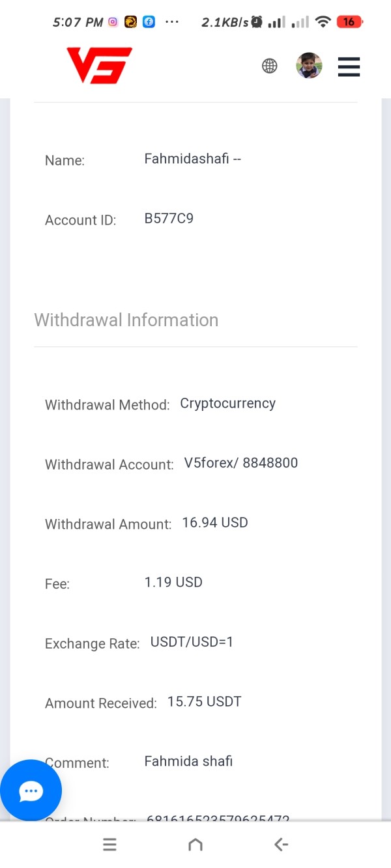The height and width of the screenshot is (868, 391).
Task: Tap the Withdrawal Amount 16.94 USD value
Action: click(x=215, y=523)
